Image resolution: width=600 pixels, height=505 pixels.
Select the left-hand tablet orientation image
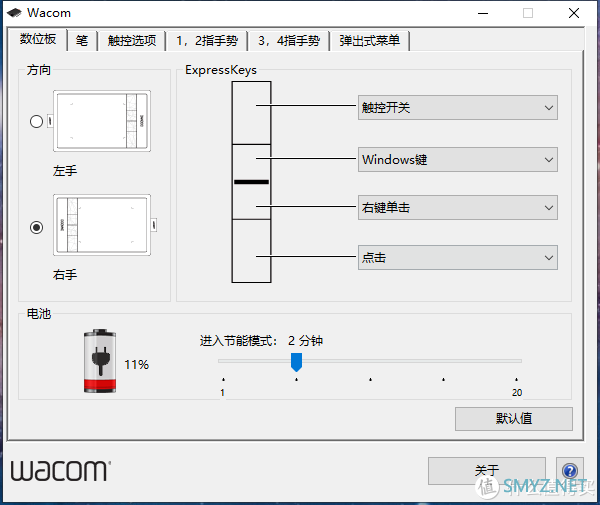pyautogui.click(x=101, y=121)
